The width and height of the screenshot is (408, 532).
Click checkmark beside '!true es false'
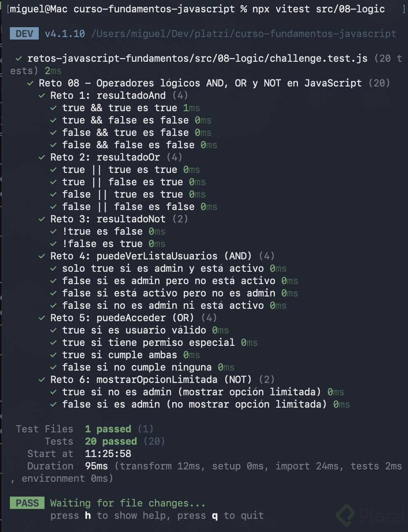click(x=53, y=231)
